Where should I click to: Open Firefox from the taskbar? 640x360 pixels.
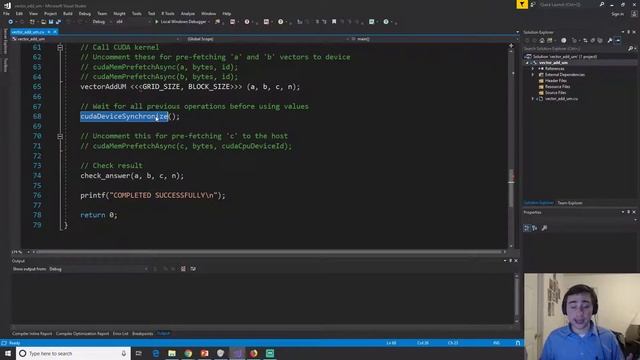click(x=253, y=353)
